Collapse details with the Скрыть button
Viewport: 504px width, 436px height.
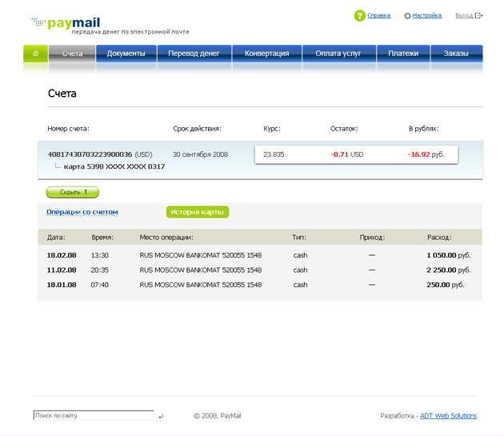[x=72, y=192]
